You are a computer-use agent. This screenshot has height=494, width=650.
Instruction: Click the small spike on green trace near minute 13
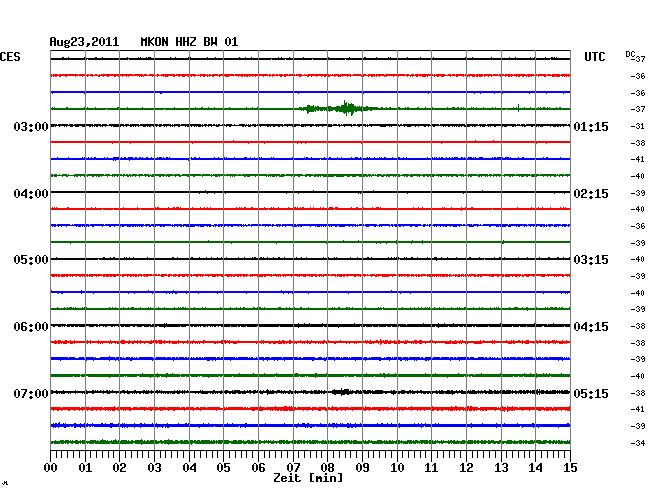[518, 108]
